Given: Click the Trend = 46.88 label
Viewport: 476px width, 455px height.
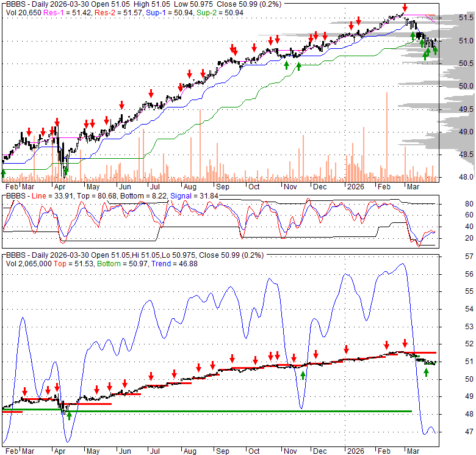Looking at the screenshot, I should 175,264.
